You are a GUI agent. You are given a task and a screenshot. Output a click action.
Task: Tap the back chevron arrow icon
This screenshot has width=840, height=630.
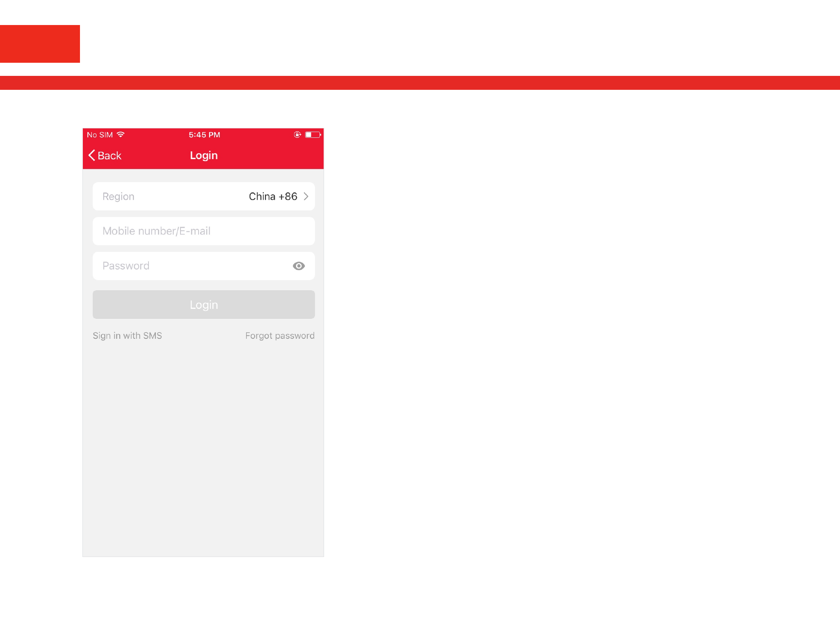[x=92, y=155]
